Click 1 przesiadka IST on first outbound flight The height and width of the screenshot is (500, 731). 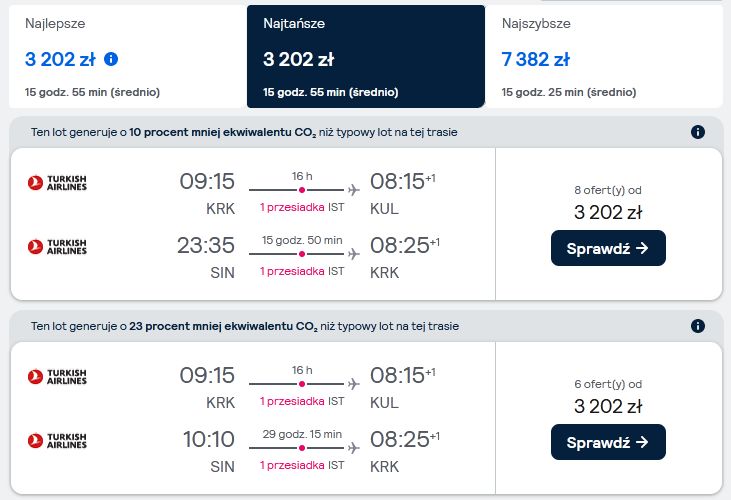point(302,207)
